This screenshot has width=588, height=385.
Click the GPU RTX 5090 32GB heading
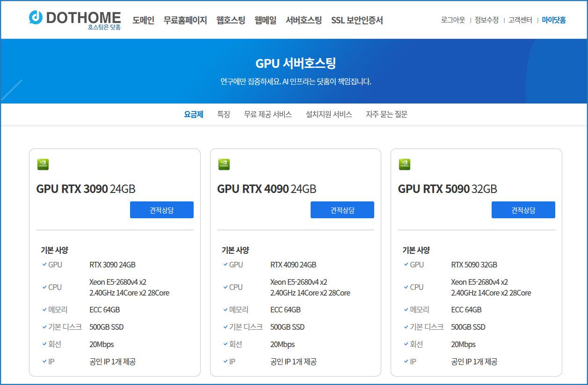coord(448,189)
